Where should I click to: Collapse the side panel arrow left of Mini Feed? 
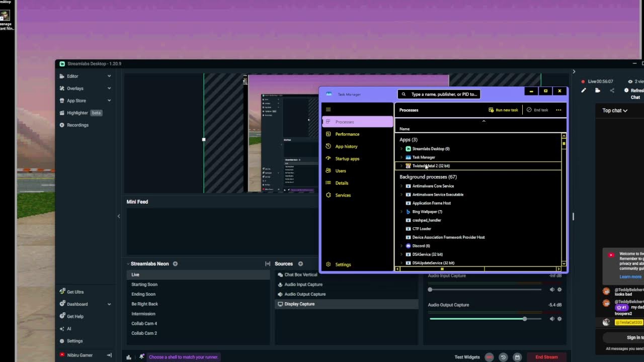pos(119,216)
